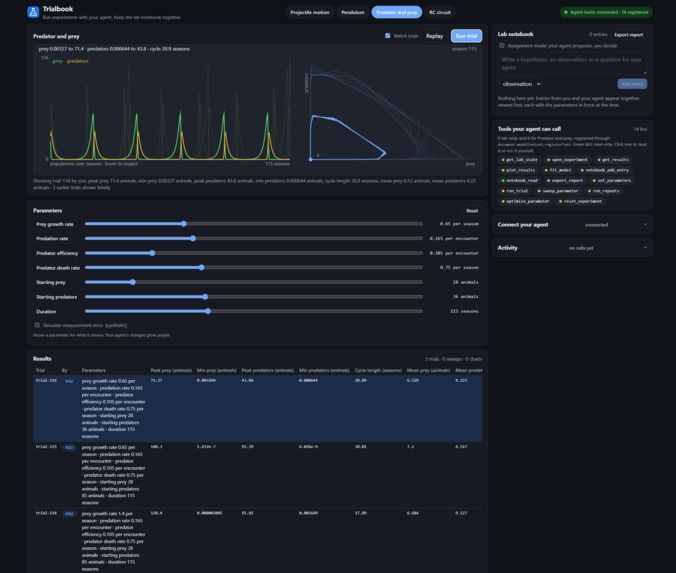This screenshot has width=676, height=573.
Task: Click the green prey legend label
Action: pos(57,61)
